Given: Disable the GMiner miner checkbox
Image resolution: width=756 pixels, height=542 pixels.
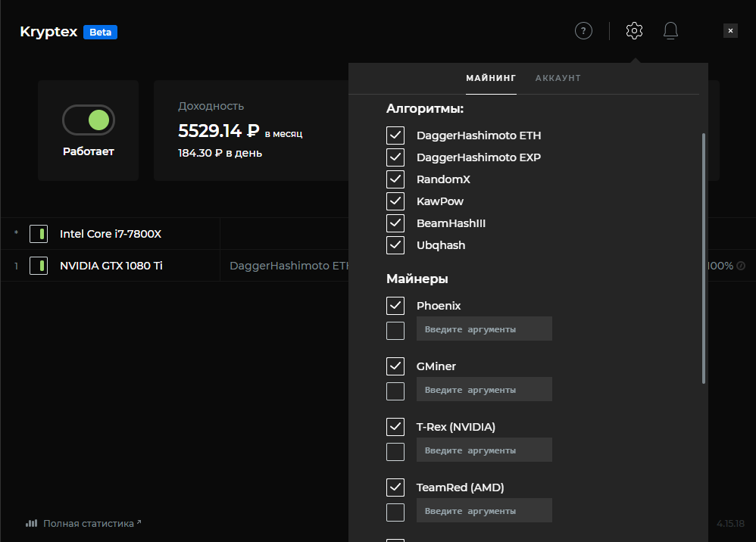Looking at the screenshot, I should (x=395, y=366).
